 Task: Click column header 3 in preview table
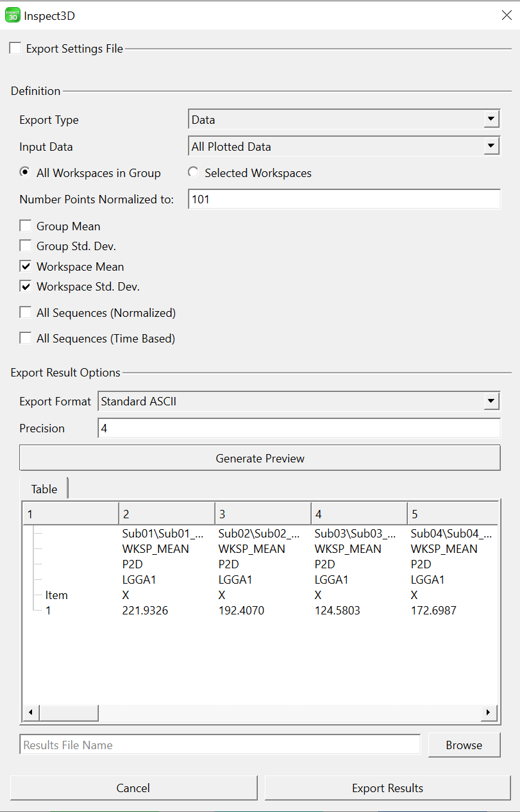click(x=263, y=514)
